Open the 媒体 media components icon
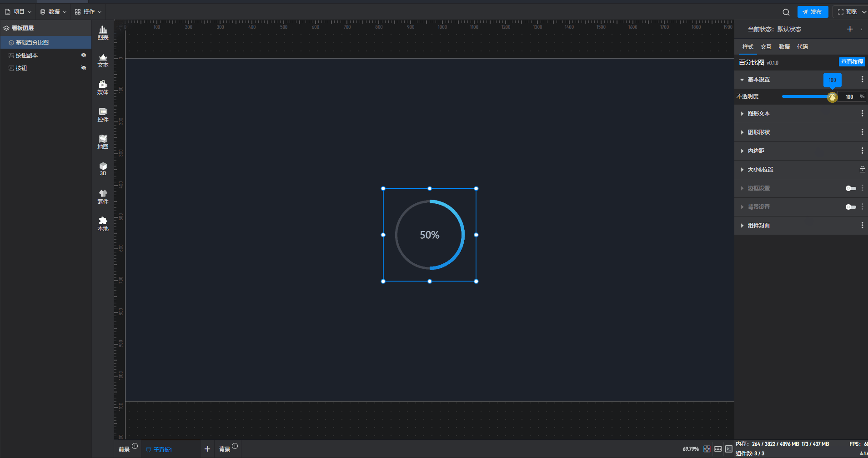The width and height of the screenshot is (868, 458). (x=103, y=87)
